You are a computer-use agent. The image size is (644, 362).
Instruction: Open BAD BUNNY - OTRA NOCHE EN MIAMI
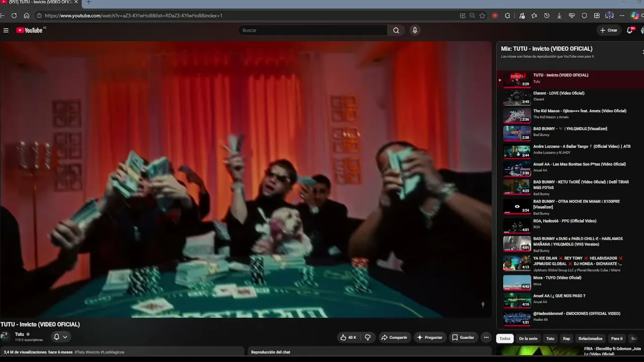(570, 207)
